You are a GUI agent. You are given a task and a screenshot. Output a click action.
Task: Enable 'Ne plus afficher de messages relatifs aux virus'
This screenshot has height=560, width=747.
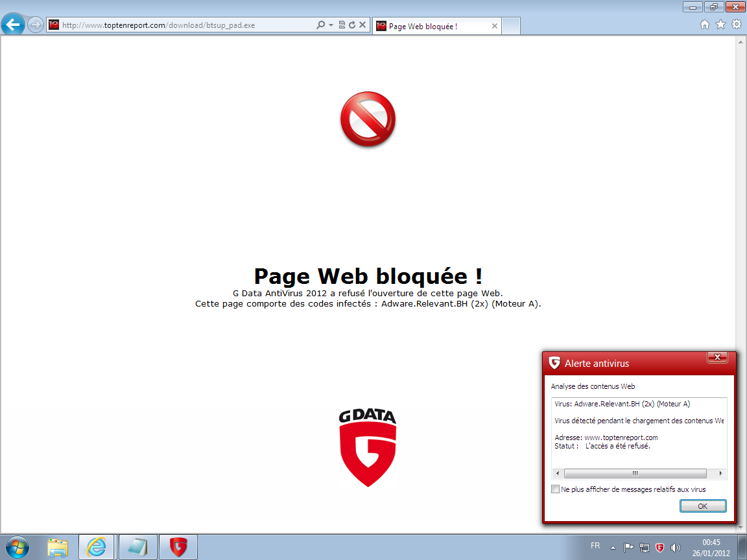pyautogui.click(x=555, y=489)
